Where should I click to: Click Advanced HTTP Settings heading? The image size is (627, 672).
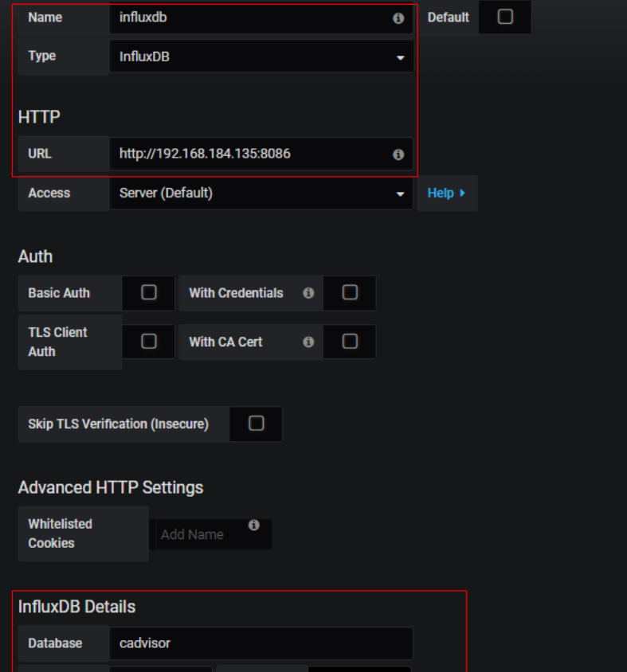click(111, 488)
